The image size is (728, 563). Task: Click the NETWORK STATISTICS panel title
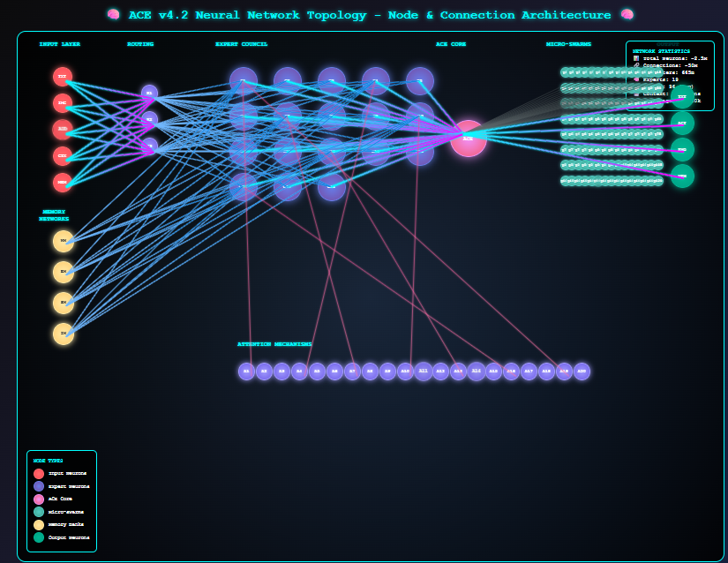point(661,51)
